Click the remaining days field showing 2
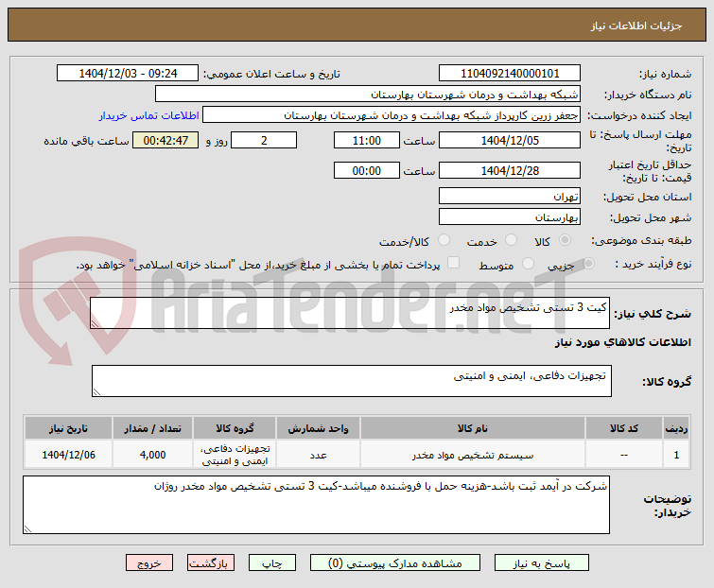 (x=264, y=140)
